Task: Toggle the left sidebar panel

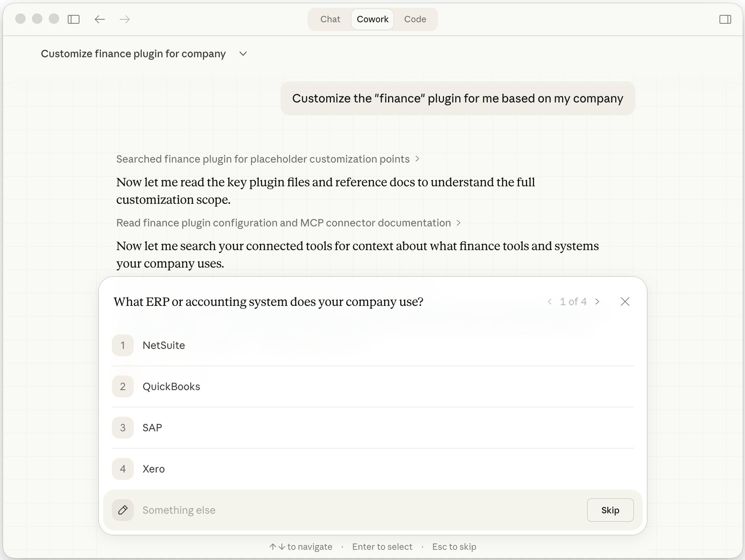Action: point(74,19)
